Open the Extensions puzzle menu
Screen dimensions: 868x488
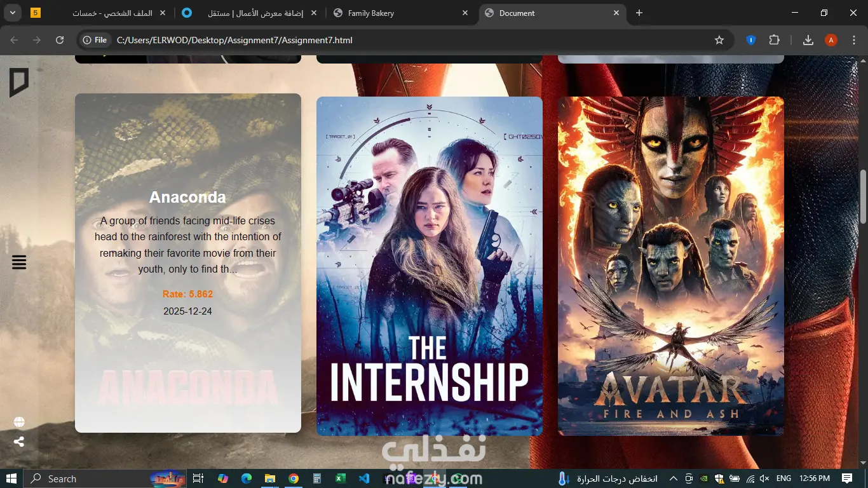[774, 40]
